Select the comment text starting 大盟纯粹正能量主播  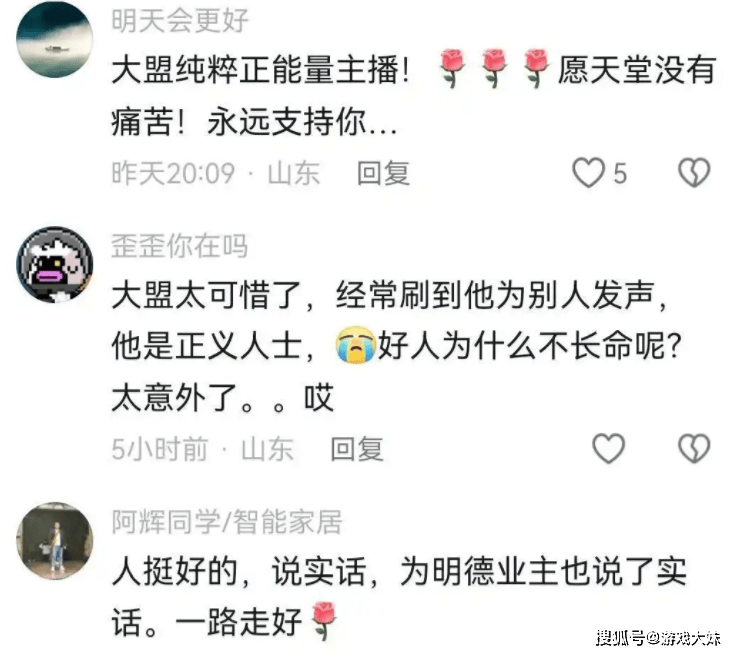click(414, 96)
